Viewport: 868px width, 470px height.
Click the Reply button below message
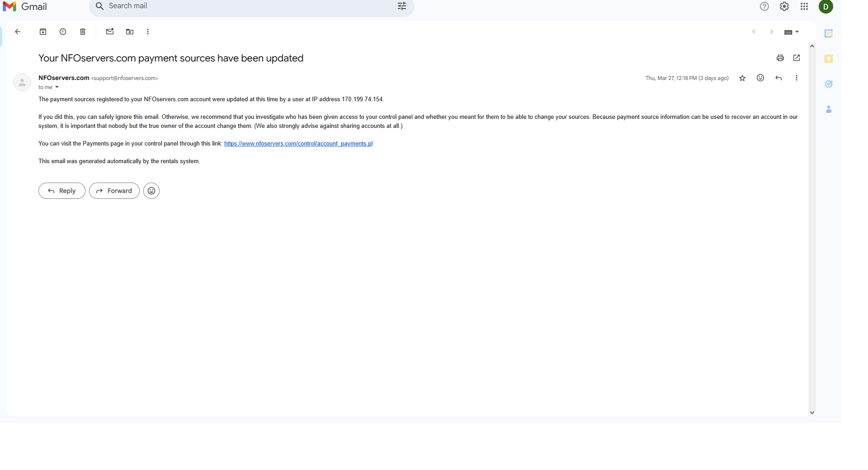point(62,191)
